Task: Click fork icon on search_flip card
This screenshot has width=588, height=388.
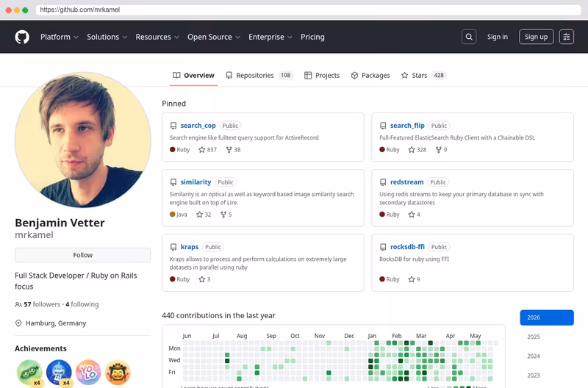Action: [438, 150]
